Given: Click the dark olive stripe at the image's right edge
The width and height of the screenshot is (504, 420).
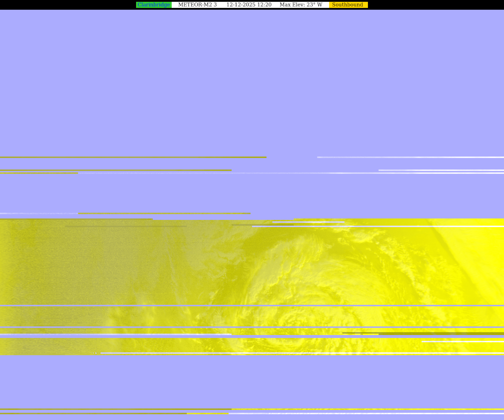Looking at the screenshot, I should pos(444,334).
